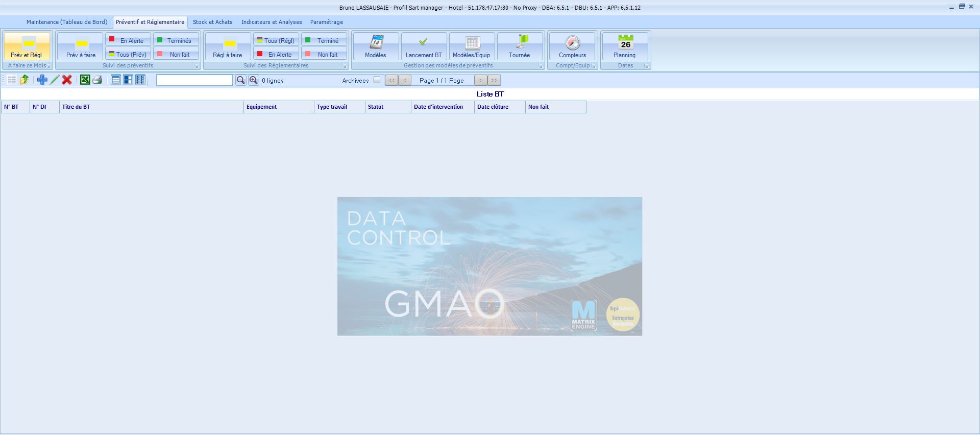Show regulatory En Alerte items
This screenshot has height=435, width=980.
tap(276, 54)
